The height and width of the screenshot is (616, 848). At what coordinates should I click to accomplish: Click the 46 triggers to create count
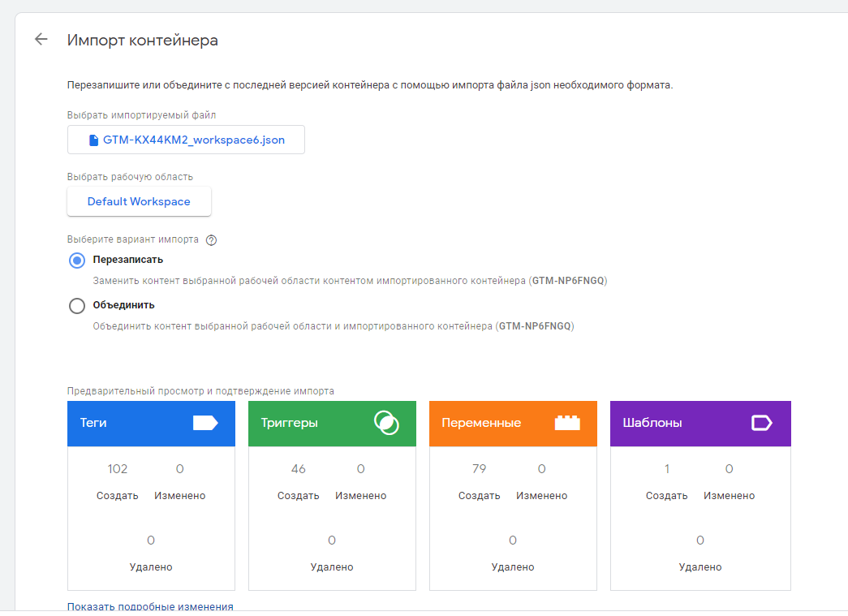pos(299,469)
